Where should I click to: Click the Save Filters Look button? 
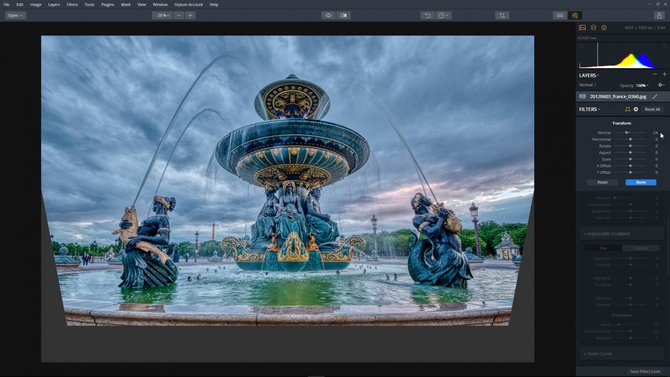pos(645,371)
